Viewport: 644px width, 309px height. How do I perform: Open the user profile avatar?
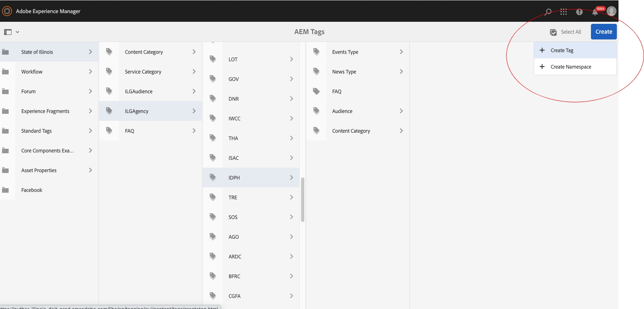[x=611, y=11]
